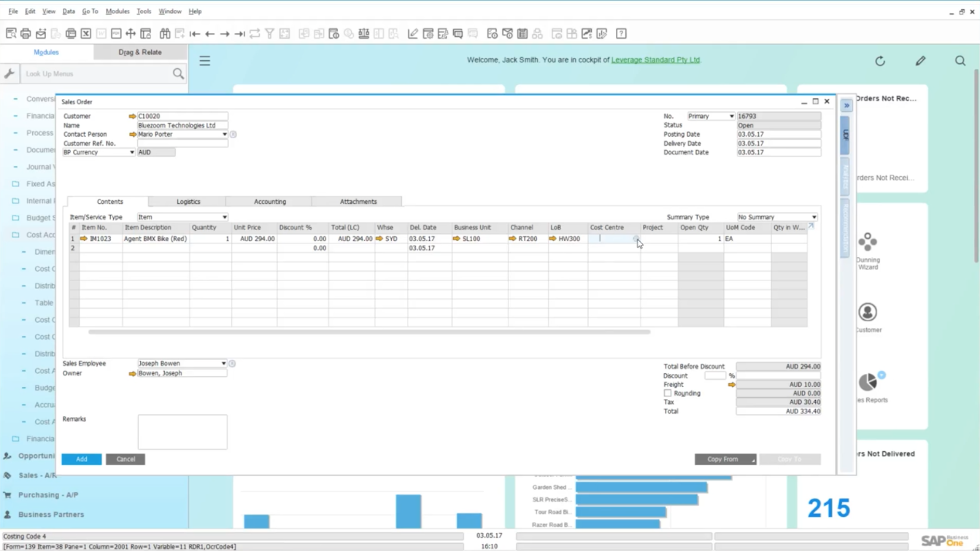
Task: Expand the Fixed Assets folder
Action: tap(16, 184)
